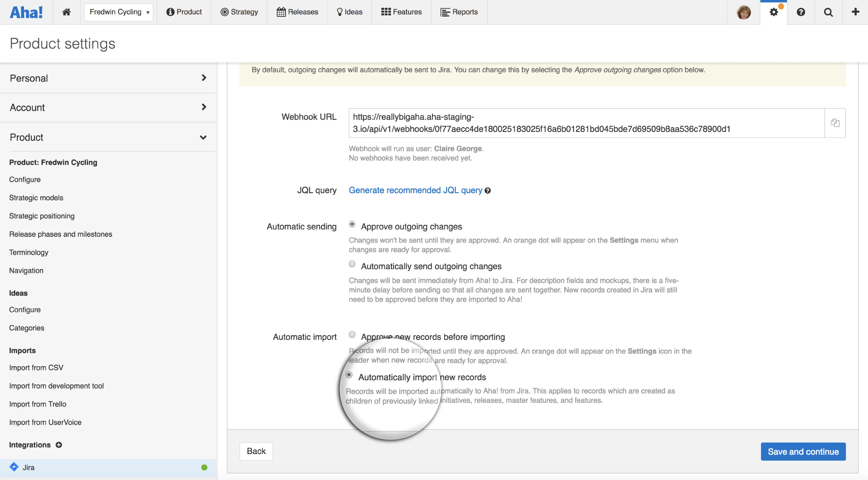Image resolution: width=868 pixels, height=480 pixels.
Task: Select Approve outgoing changes radio button
Action: [352, 224]
